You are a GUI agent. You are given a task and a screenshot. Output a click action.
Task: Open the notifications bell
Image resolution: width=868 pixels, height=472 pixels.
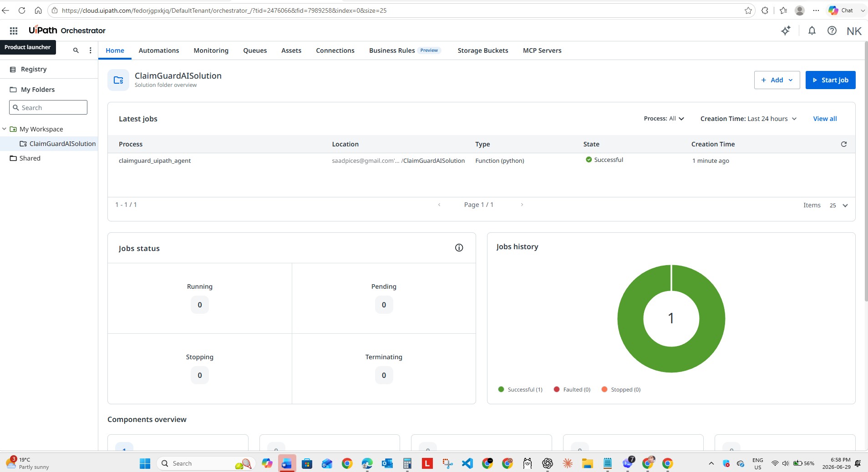tap(812, 30)
